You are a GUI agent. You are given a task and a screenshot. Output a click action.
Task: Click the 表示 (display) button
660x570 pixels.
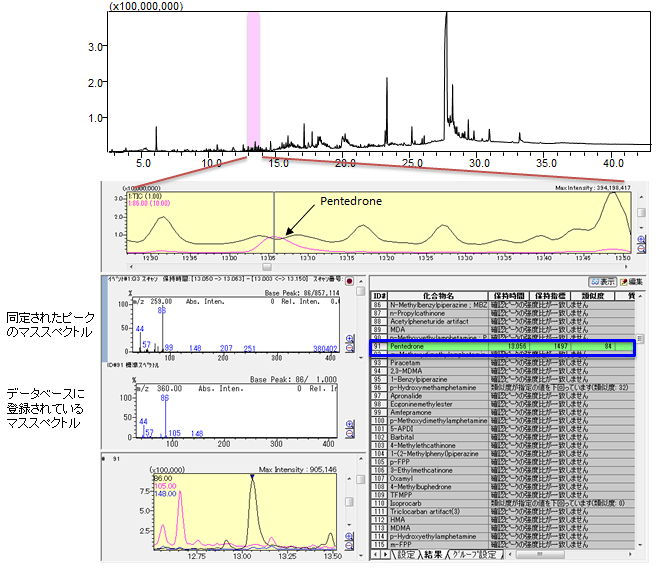(x=603, y=282)
